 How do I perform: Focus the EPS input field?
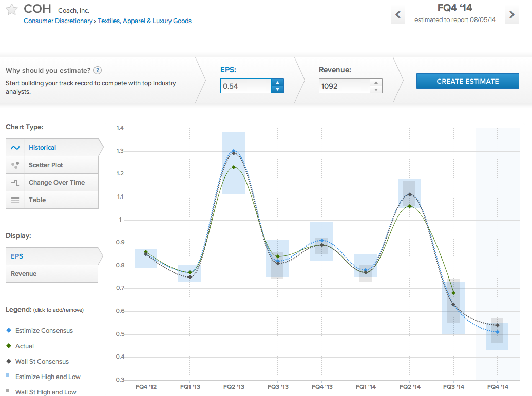[246, 86]
